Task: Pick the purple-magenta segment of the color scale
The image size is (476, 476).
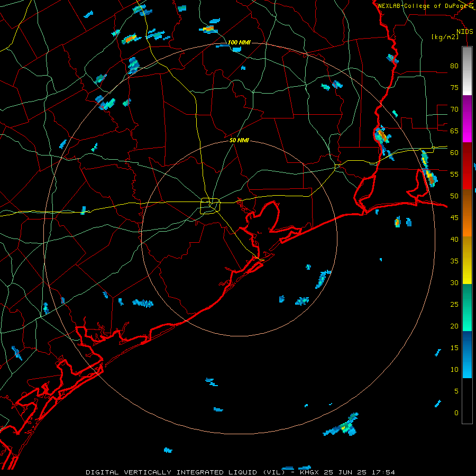Action: click(467, 118)
